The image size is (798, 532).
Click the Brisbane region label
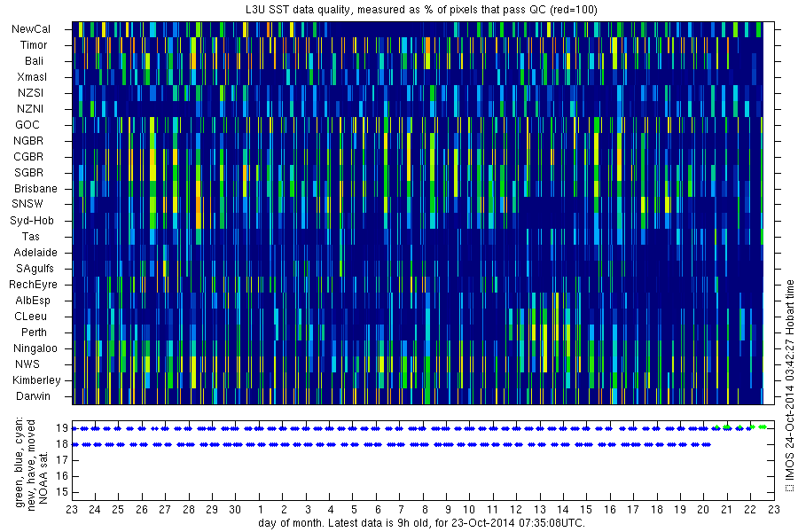click(x=35, y=188)
